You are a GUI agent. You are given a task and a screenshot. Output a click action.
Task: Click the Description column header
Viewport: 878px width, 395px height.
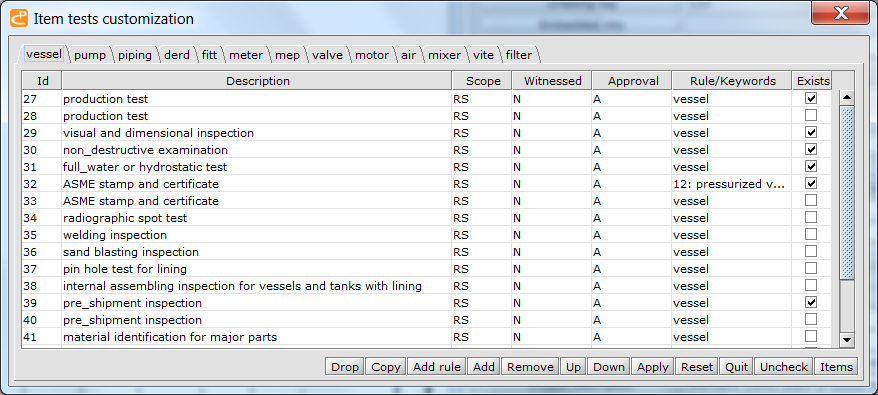tap(258, 81)
